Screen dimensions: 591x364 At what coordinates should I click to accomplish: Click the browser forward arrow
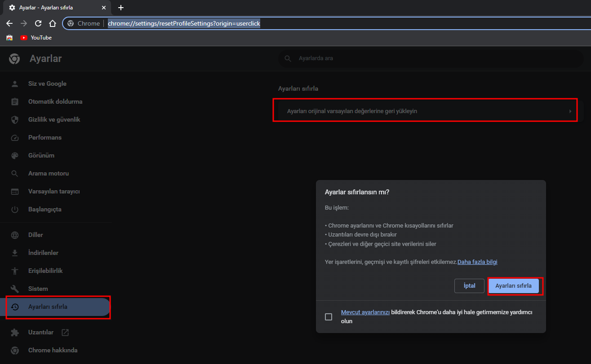point(24,23)
